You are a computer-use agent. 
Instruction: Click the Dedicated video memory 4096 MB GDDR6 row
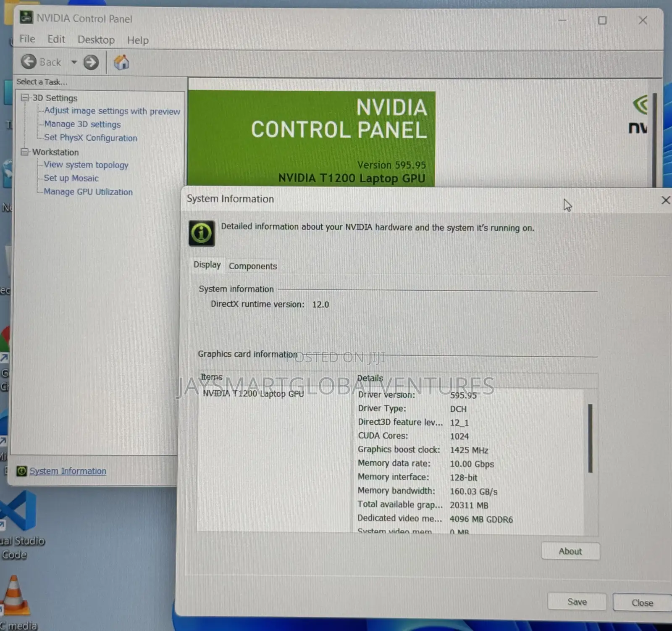click(435, 519)
